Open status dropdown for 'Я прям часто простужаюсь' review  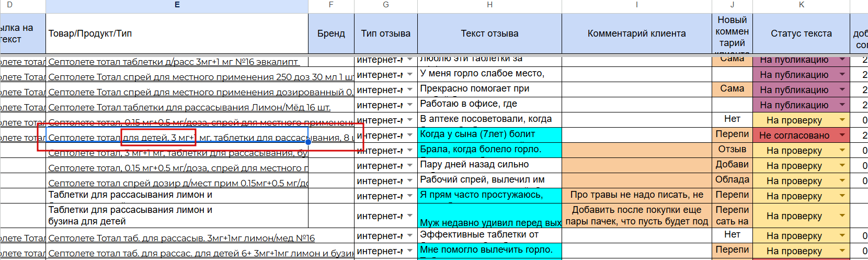[x=842, y=196]
